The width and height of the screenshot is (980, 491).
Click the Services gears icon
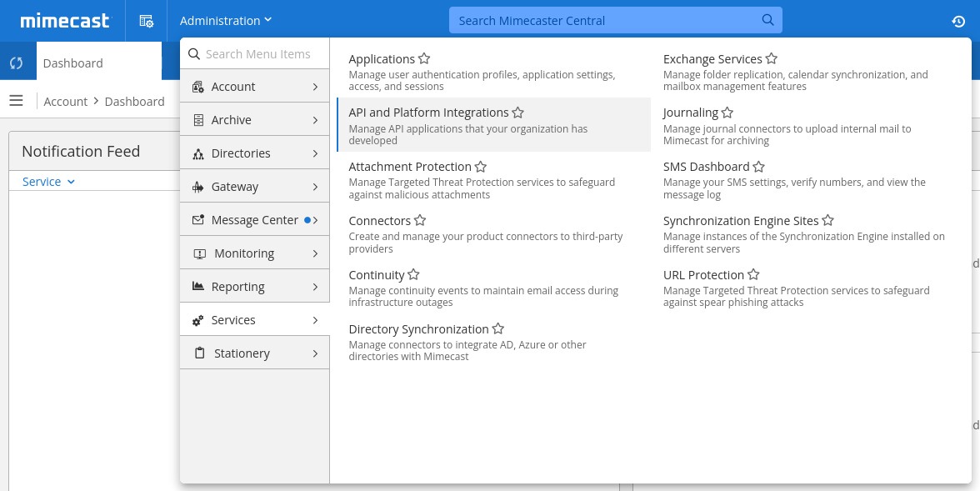pyautogui.click(x=198, y=320)
